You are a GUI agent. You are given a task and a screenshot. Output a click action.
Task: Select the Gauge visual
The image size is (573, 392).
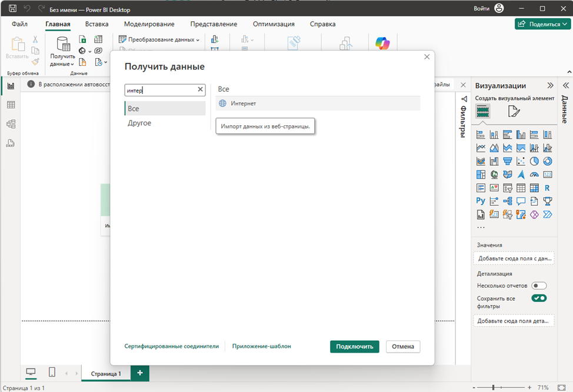click(x=534, y=175)
